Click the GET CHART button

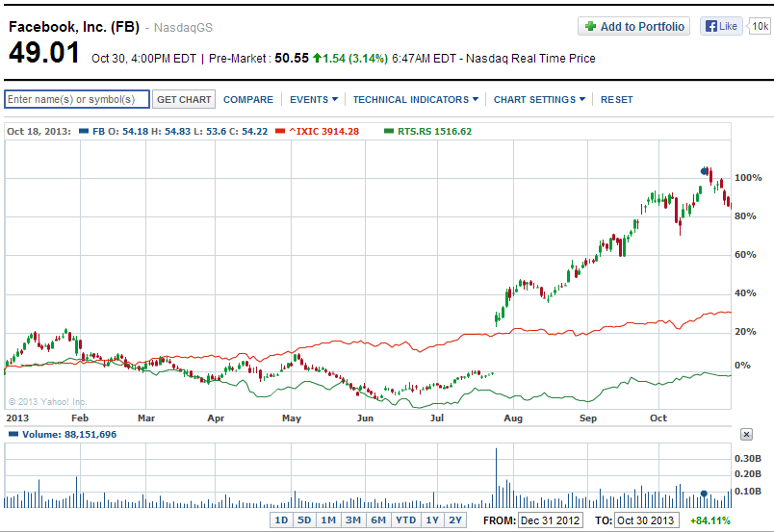184,100
